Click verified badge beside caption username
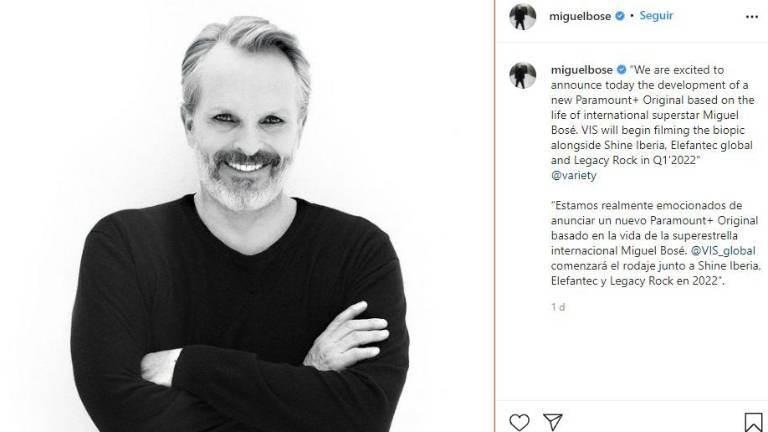Viewport: 768px width, 432px height. 621,70
